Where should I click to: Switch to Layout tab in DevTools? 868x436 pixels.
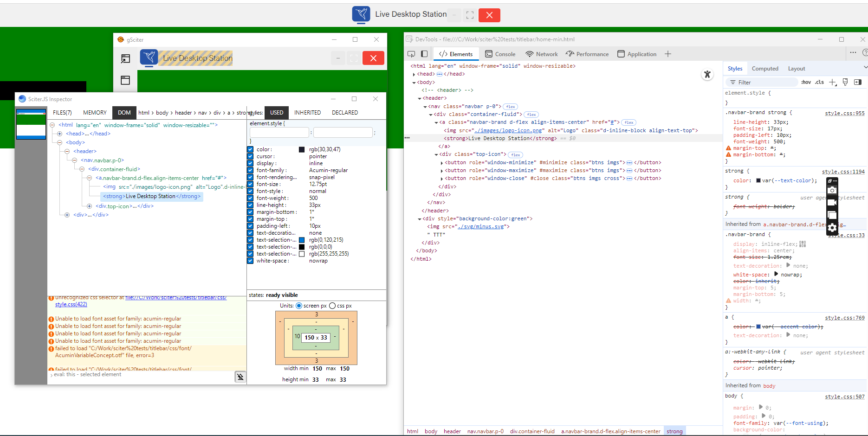click(x=797, y=69)
